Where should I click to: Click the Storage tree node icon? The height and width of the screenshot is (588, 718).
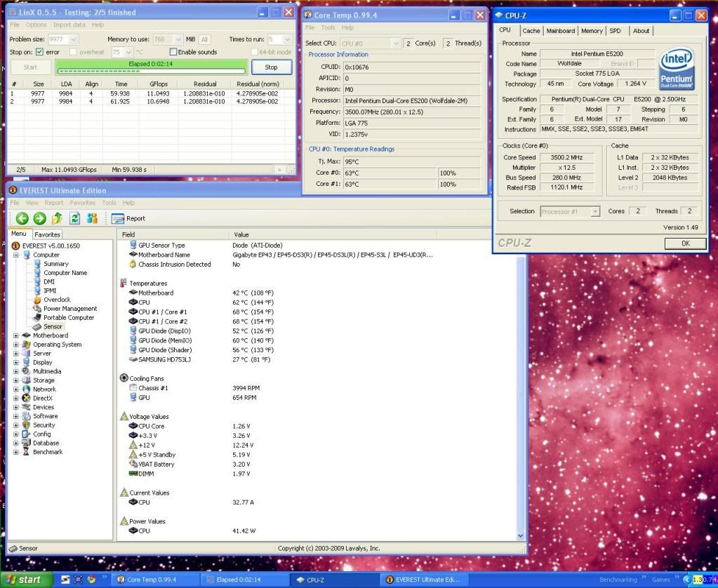point(27,380)
